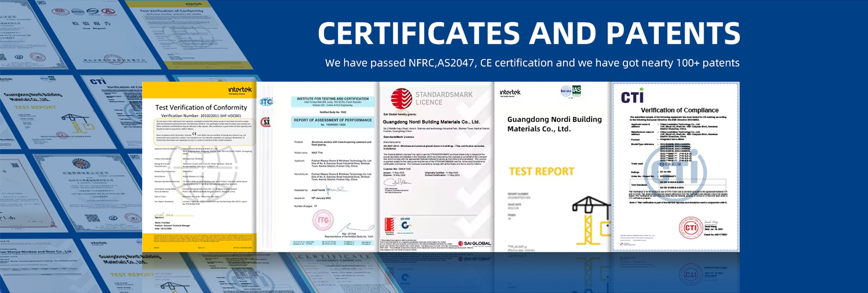Open the yellow-bordered Intertek conformity certificate
This screenshot has height=293, width=868.
(199, 167)
